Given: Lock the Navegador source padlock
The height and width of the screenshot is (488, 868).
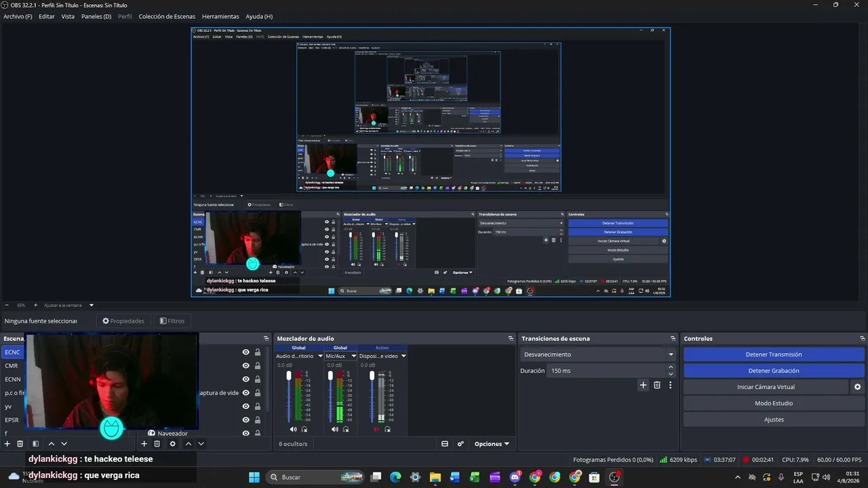Looking at the screenshot, I should click(258, 433).
